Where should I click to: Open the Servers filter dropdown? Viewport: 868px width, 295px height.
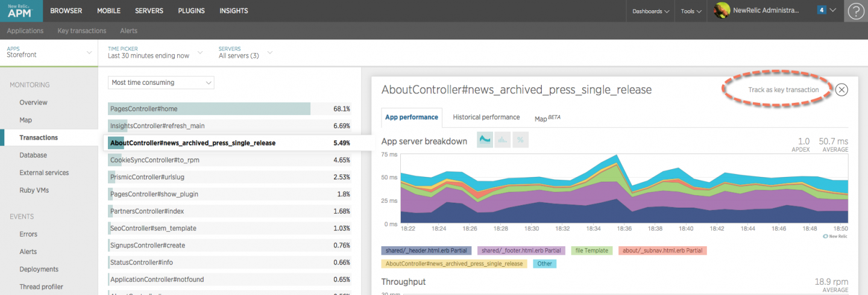(x=245, y=52)
